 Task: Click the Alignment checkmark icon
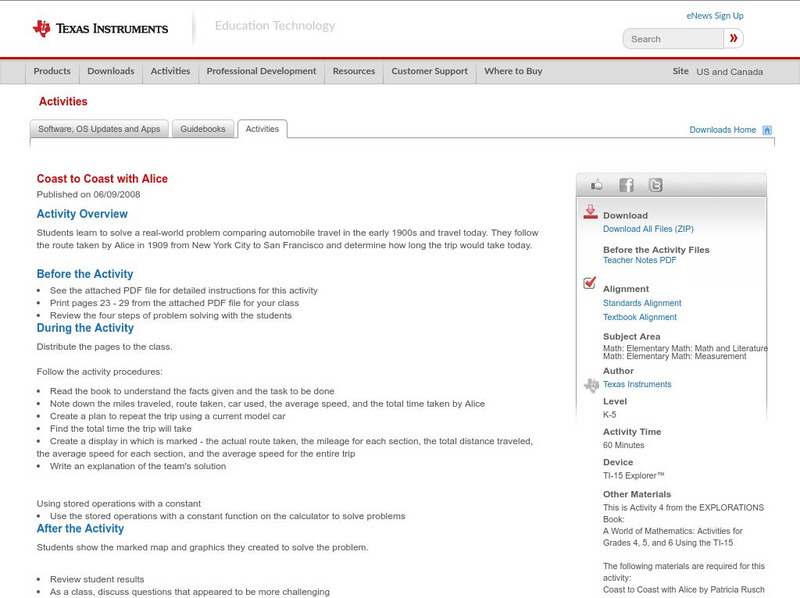click(x=589, y=283)
